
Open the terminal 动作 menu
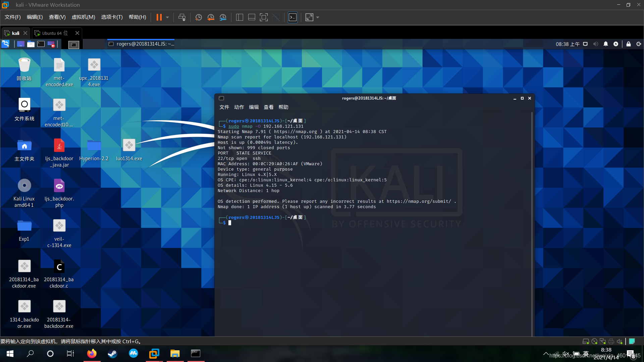pos(239,107)
